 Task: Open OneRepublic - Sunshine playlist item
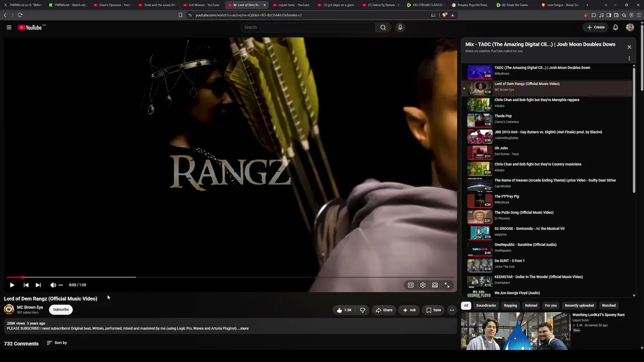tap(547, 248)
